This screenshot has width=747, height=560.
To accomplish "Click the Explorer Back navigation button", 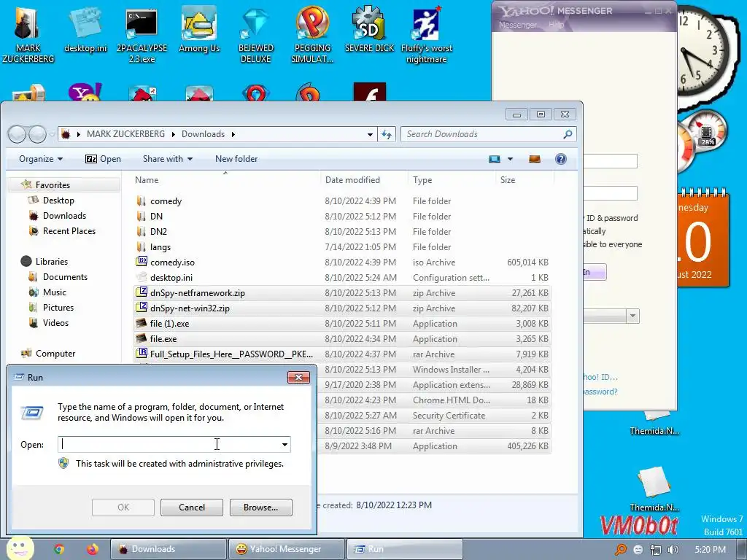I will coord(17,134).
